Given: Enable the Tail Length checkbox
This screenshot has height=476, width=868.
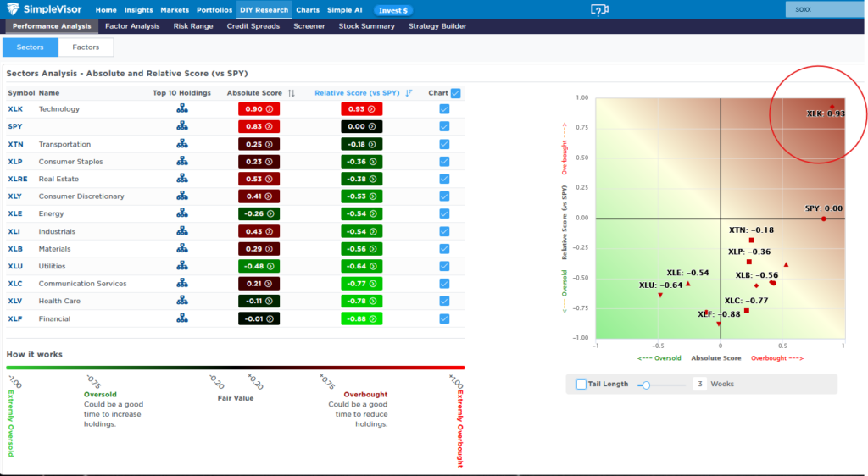Looking at the screenshot, I should point(581,384).
